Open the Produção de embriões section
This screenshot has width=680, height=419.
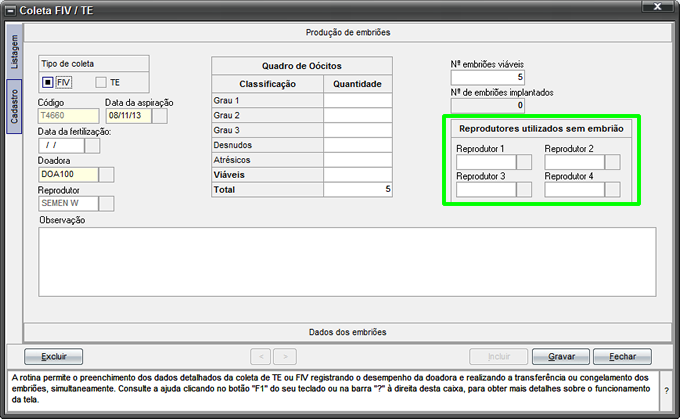coord(348,33)
